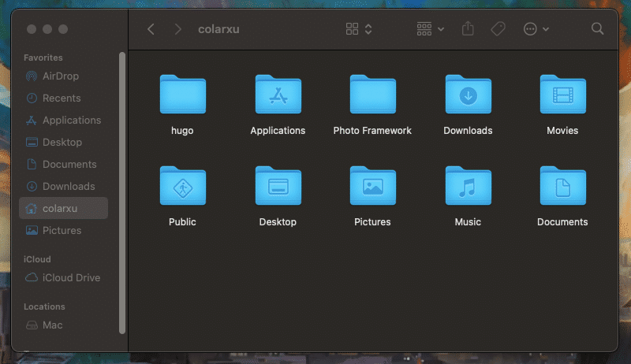Click the Favorites section header

pos(43,58)
